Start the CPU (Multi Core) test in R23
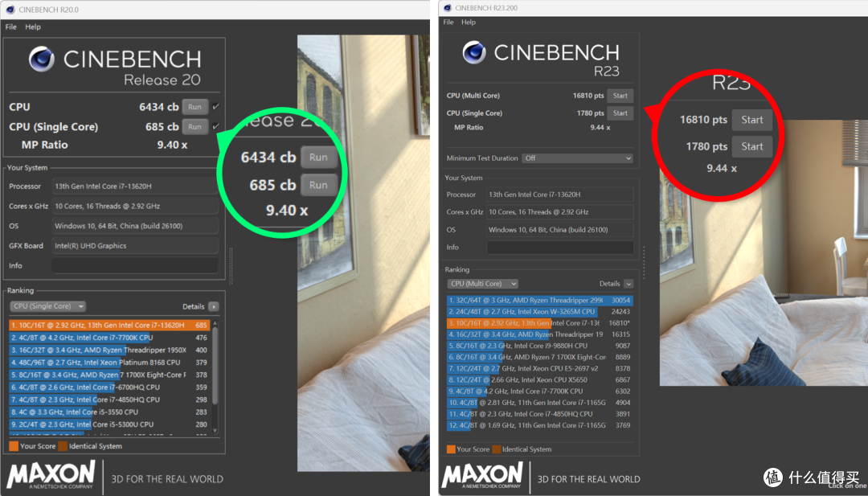The image size is (868, 496). coord(620,96)
